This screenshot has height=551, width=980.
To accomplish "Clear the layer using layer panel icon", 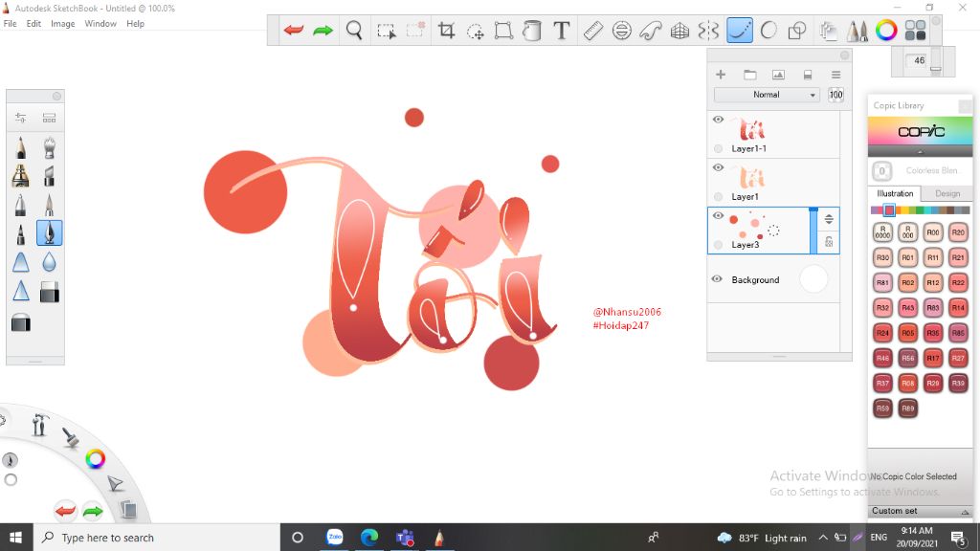I will pos(808,75).
